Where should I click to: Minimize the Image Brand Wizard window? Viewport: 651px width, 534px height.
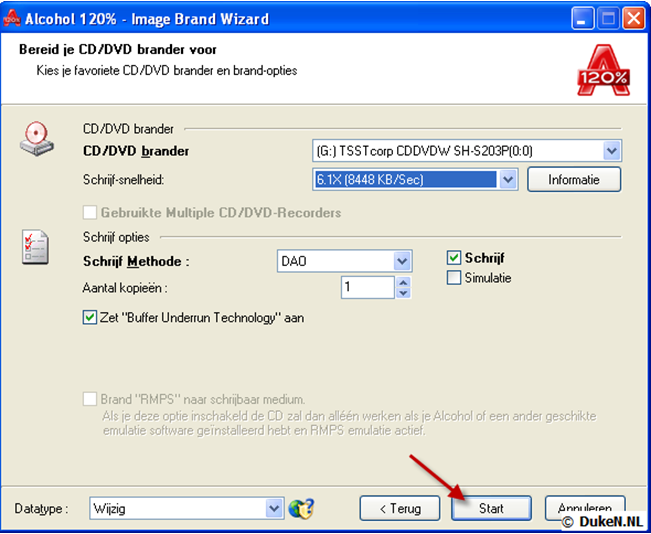(582, 19)
